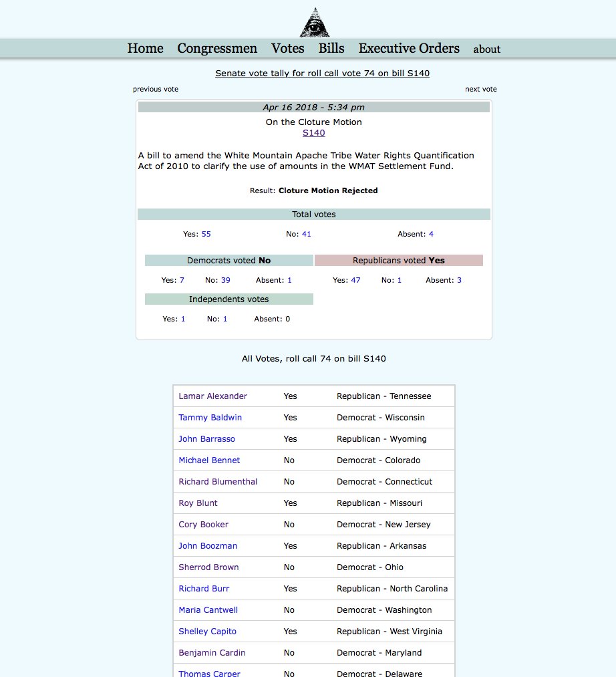
Task: Click 'Democrat - New Jersey' cell
Action: [x=383, y=525]
